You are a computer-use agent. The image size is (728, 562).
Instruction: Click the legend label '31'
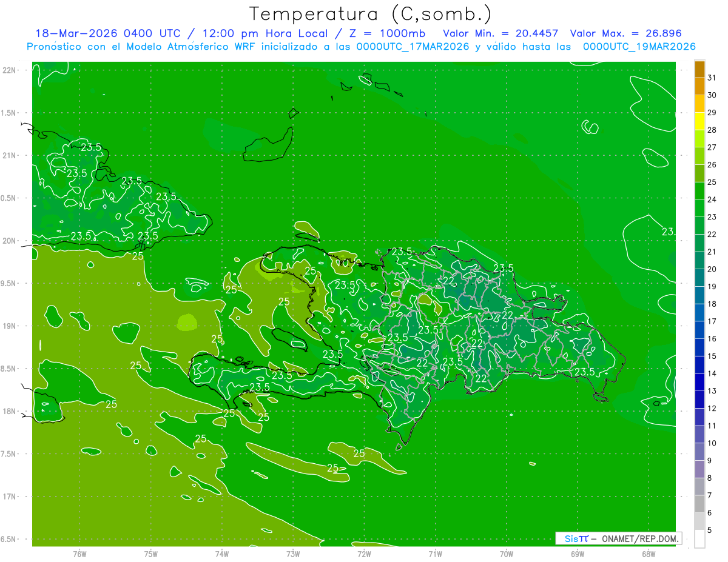click(712, 78)
